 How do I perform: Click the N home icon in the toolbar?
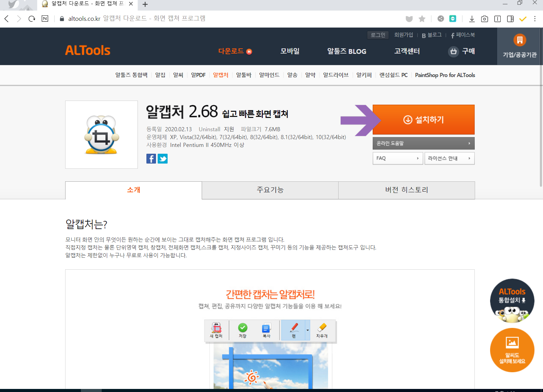45,18
